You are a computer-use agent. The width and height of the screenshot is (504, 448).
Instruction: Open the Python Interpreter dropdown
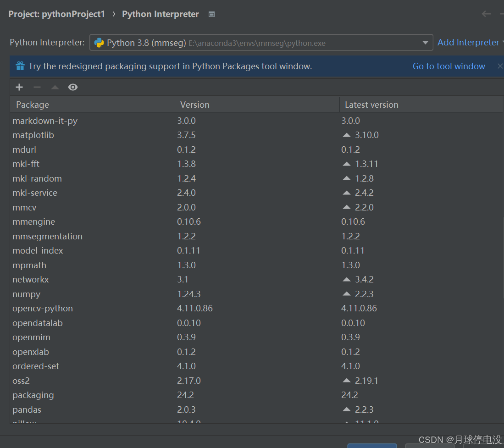pos(261,43)
